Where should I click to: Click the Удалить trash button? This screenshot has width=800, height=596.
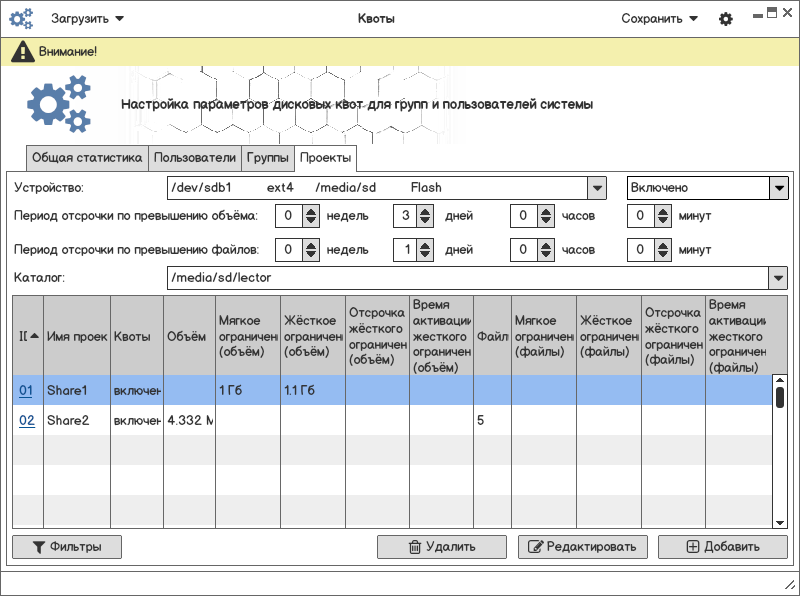point(441,547)
